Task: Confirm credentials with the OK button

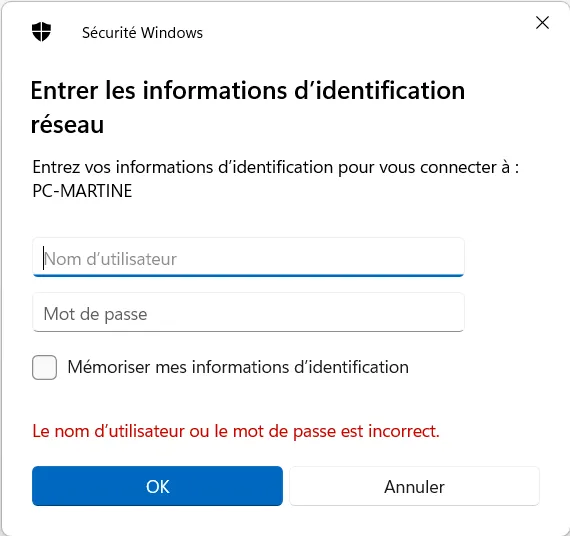Action: (157, 486)
